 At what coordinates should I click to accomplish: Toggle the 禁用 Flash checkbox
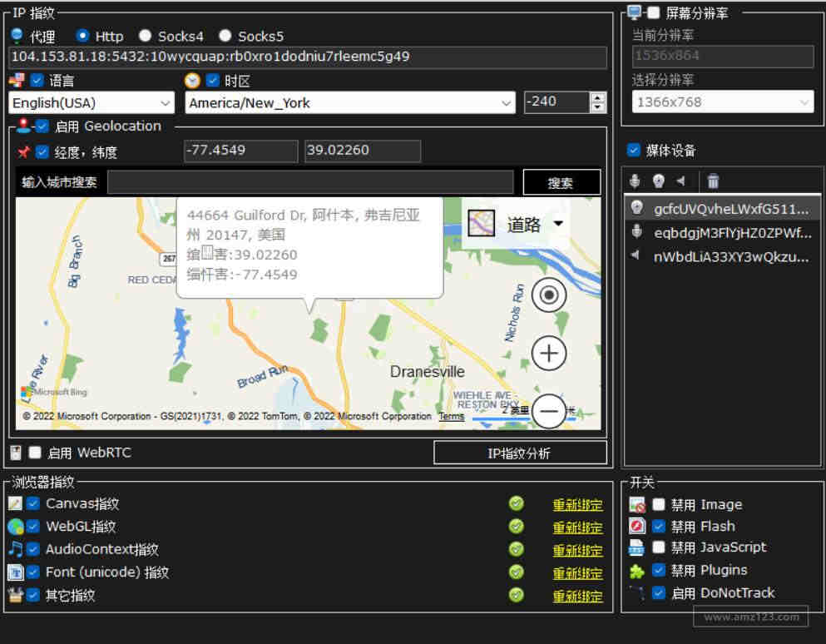point(659,526)
